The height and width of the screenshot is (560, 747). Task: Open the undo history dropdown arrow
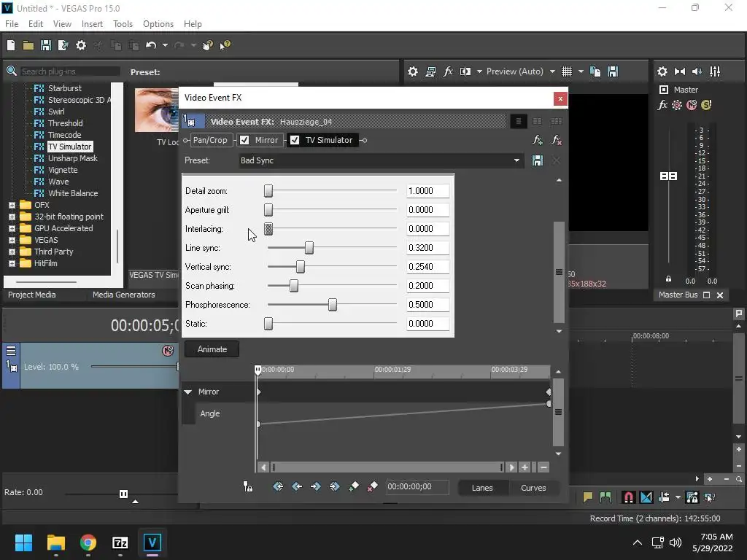(x=165, y=45)
